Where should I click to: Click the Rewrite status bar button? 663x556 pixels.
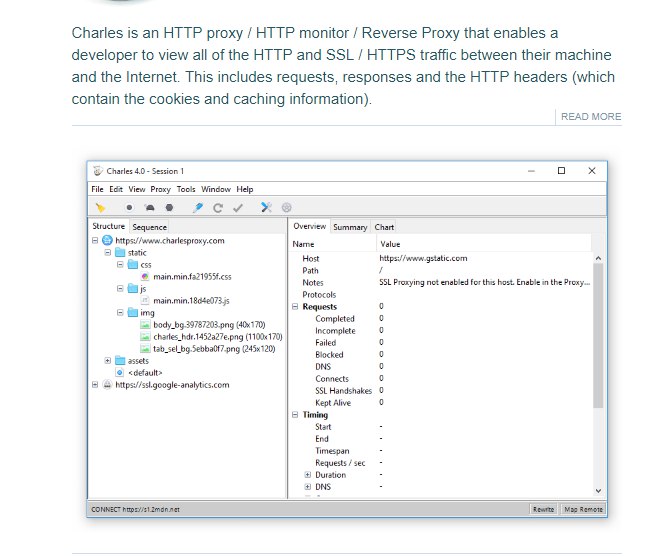point(543,509)
